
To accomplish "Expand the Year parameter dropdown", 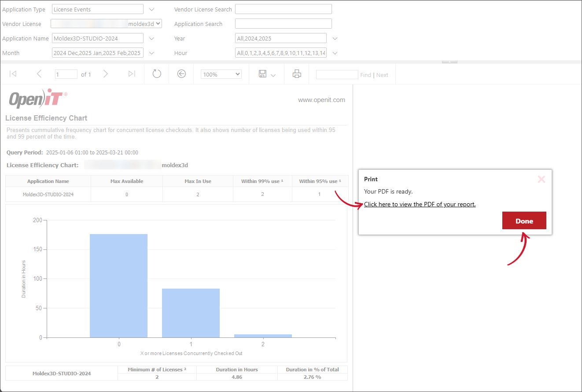I will coord(335,38).
